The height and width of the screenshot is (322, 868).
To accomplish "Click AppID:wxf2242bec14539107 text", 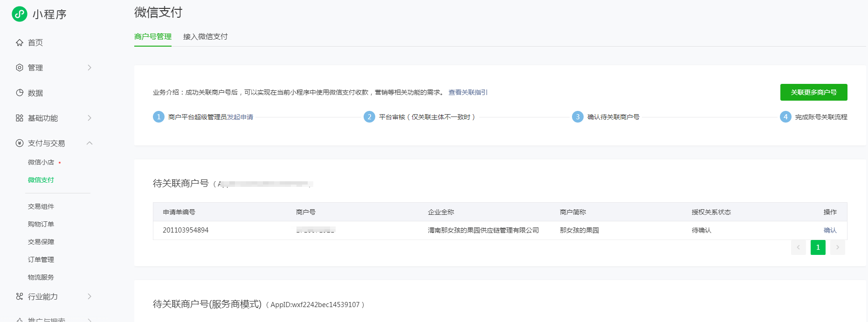I will 315,305.
